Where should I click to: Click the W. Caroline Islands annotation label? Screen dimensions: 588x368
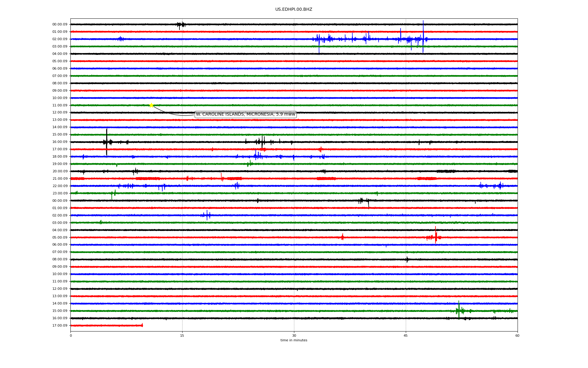pyautogui.click(x=245, y=114)
